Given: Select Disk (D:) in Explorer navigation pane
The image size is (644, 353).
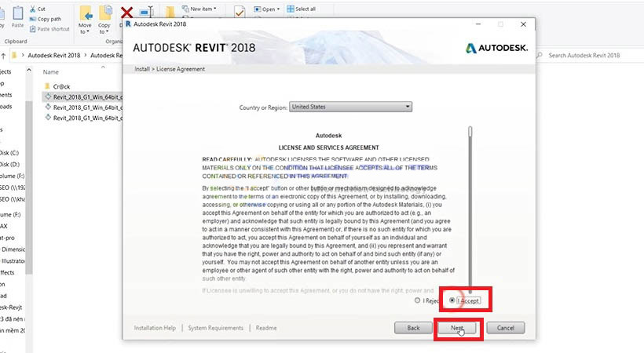Looking at the screenshot, I should (9, 164).
